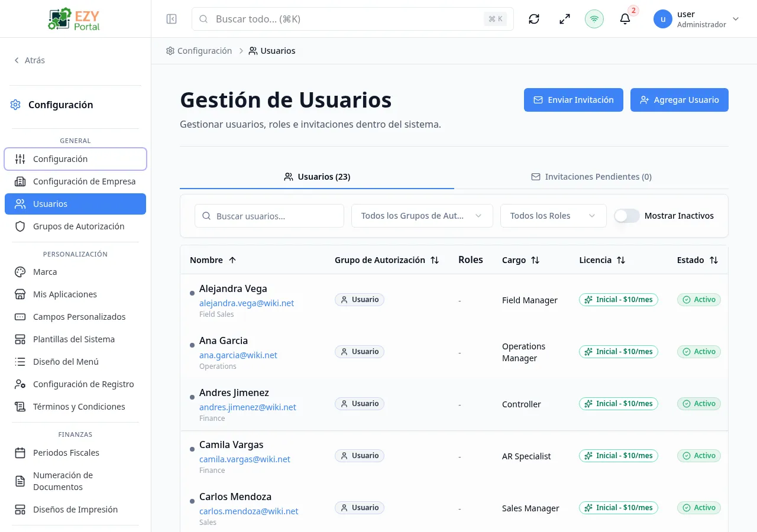The image size is (757, 532).
Task: Sort table by Estado column
Action: click(697, 260)
